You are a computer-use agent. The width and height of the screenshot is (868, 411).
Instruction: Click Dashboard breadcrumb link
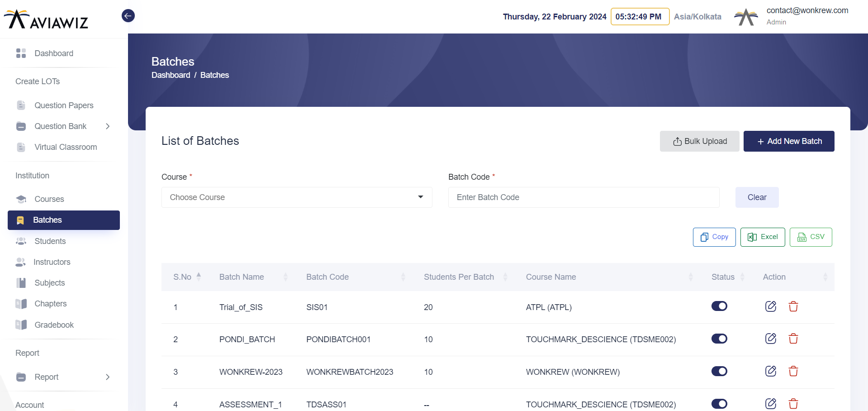point(171,75)
